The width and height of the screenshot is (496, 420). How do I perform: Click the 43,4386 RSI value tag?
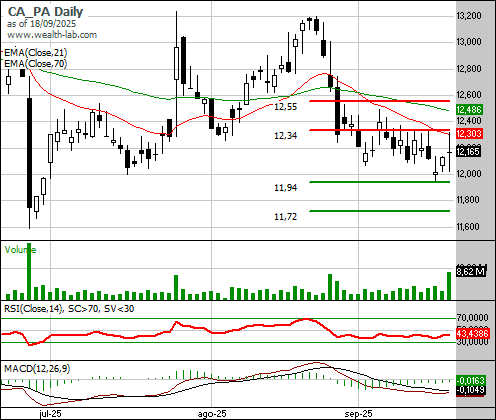click(473, 333)
